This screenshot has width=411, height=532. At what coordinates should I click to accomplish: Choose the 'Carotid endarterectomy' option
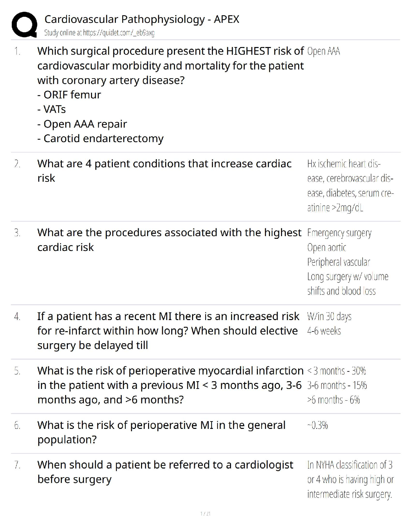pyautogui.click(x=100, y=138)
